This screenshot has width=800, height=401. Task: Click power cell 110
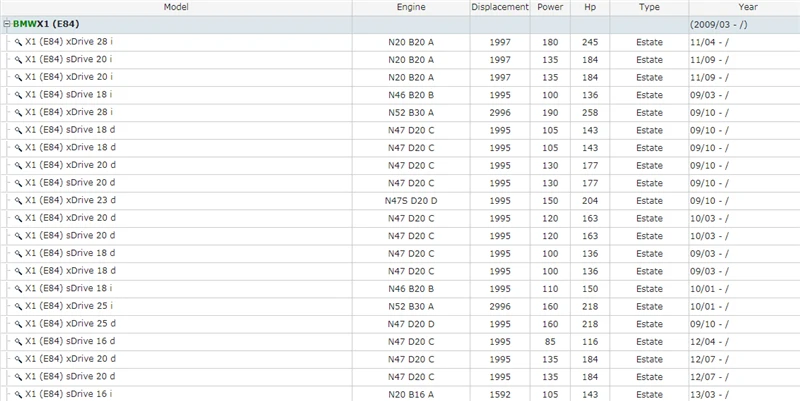(x=550, y=289)
